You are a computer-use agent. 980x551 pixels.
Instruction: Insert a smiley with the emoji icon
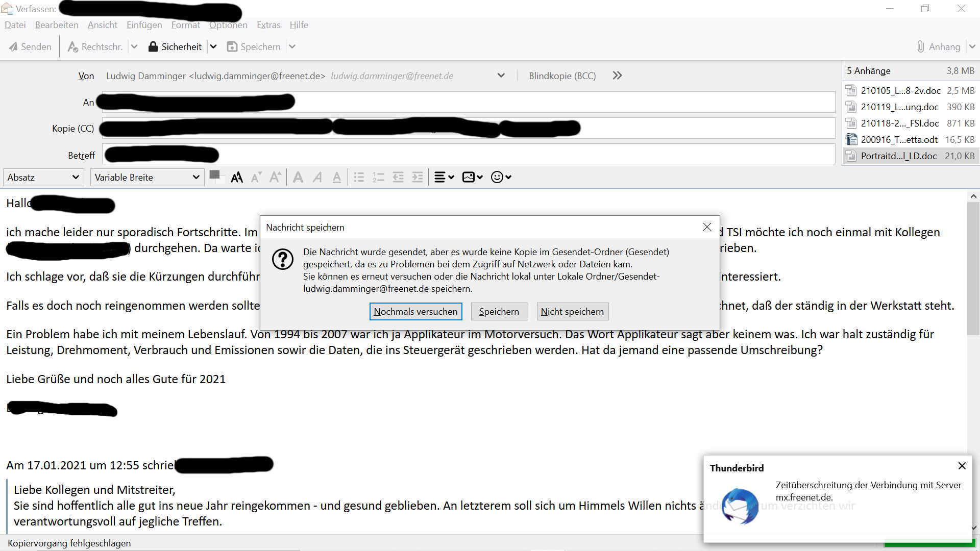(x=497, y=177)
